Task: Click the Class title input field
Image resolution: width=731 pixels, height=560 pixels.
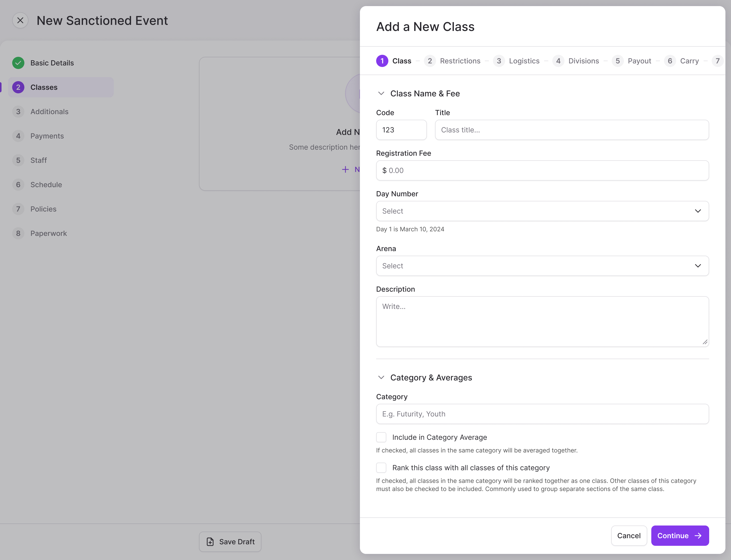Action: click(x=572, y=130)
